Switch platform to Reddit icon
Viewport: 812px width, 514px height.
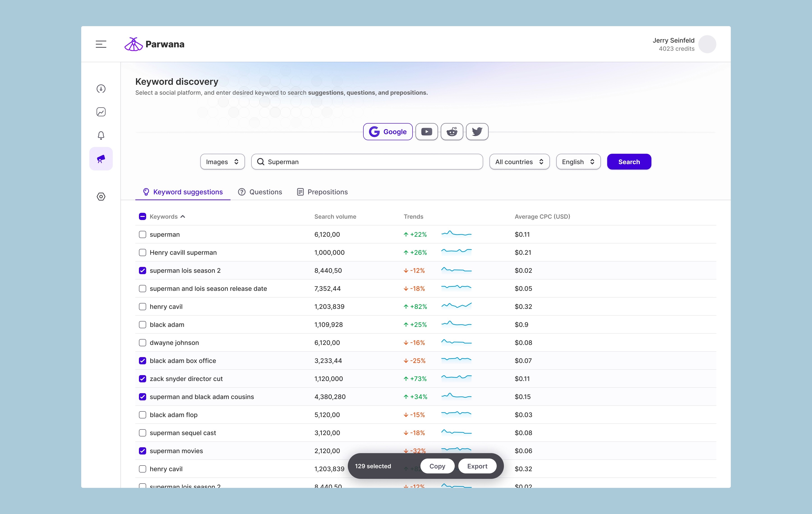point(452,132)
